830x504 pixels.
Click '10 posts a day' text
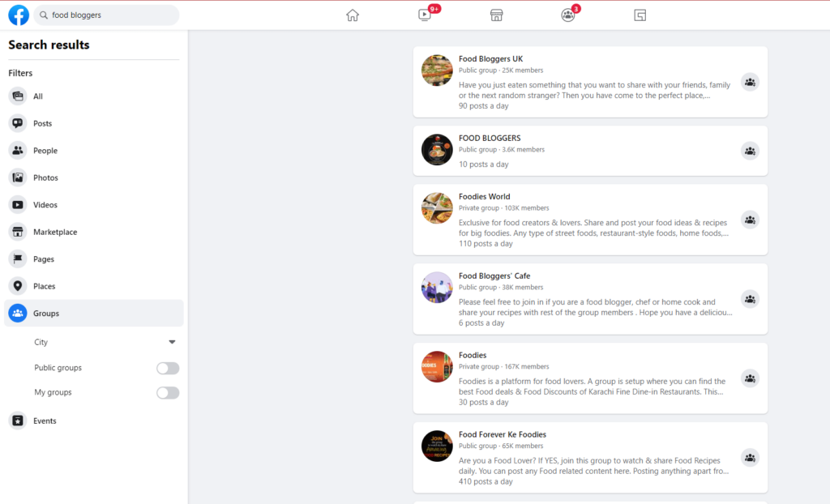483,164
